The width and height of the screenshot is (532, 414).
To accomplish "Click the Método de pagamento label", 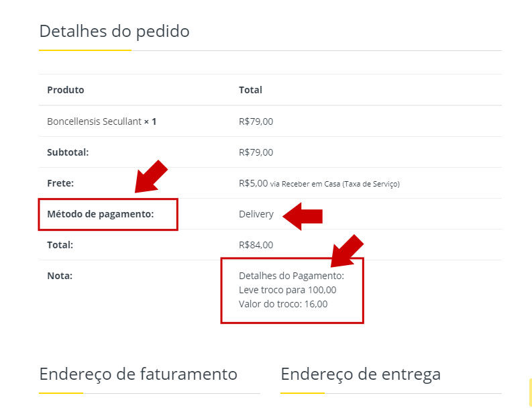I will tap(101, 214).
